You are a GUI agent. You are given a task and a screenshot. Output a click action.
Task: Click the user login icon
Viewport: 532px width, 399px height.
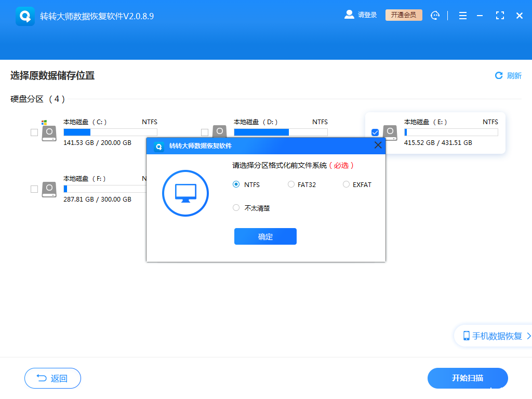pos(349,15)
